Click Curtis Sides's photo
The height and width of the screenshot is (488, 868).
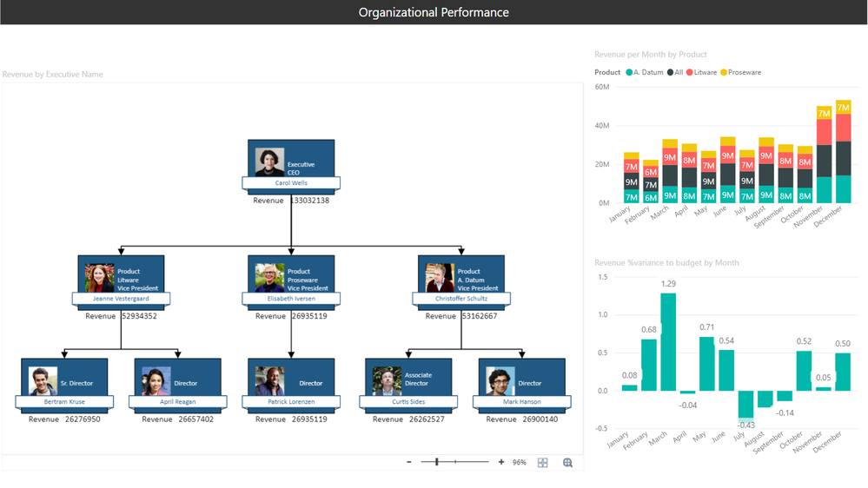coord(387,380)
